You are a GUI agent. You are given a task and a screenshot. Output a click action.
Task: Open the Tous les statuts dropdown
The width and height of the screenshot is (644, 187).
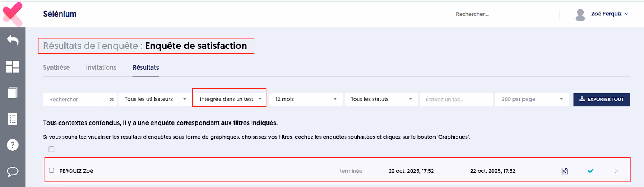point(381,99)
